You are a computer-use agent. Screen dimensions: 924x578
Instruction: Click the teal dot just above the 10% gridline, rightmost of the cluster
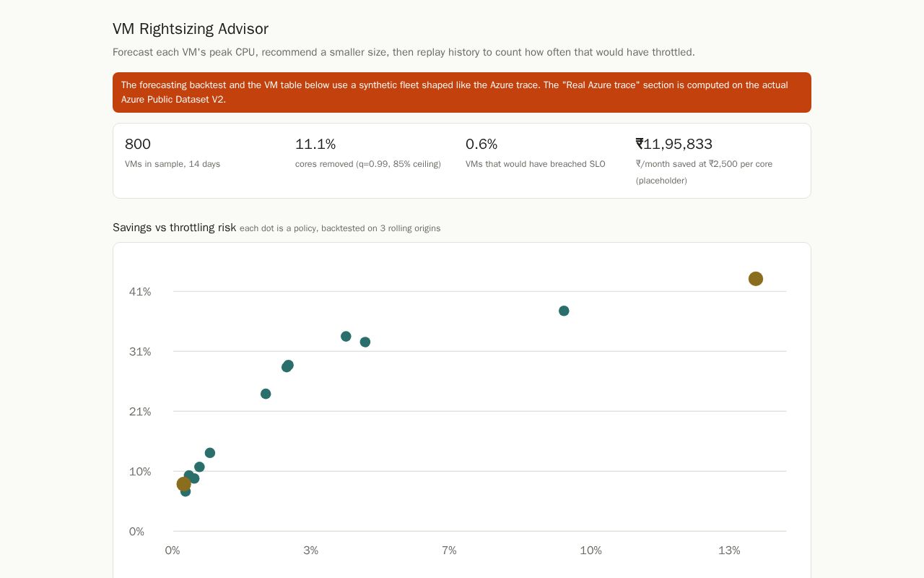click(x=210, y=453)
